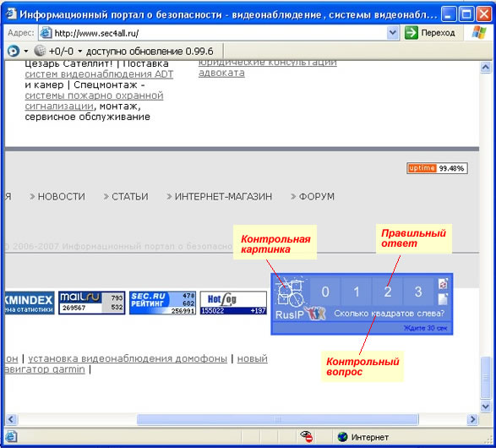Click the RusIP control picture of shapes
Screen dimensions: 496x448
coord(290,292)
